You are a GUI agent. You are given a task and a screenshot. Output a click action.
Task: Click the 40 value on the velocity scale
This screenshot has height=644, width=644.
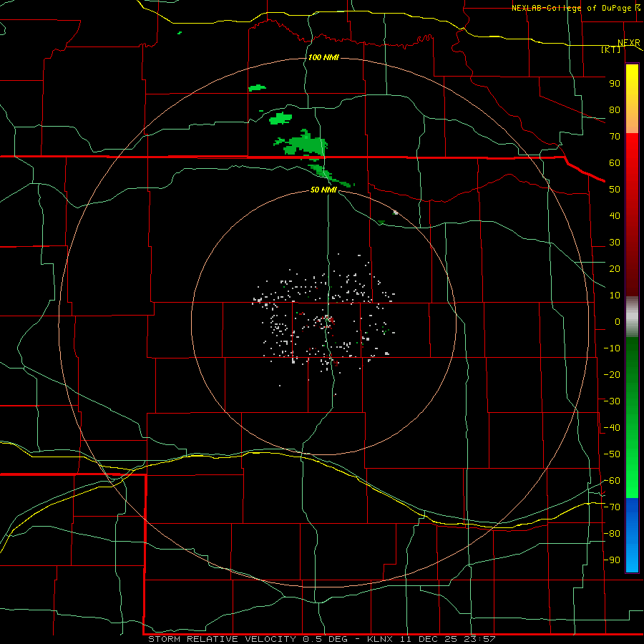point(615,216)
